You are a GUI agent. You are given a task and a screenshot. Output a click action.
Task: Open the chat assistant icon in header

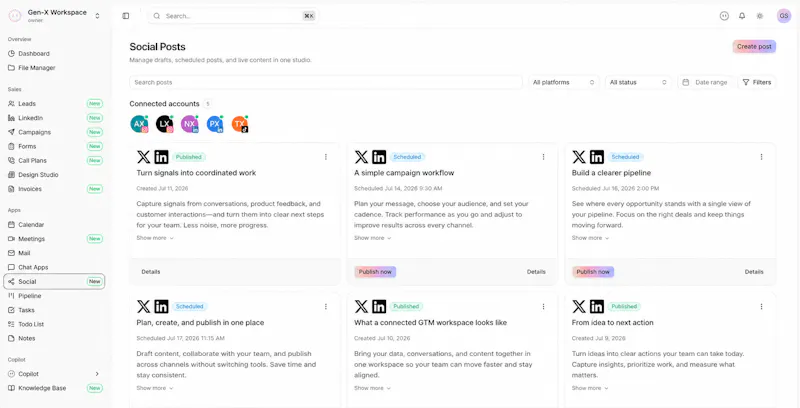click(x=724, y=16)
